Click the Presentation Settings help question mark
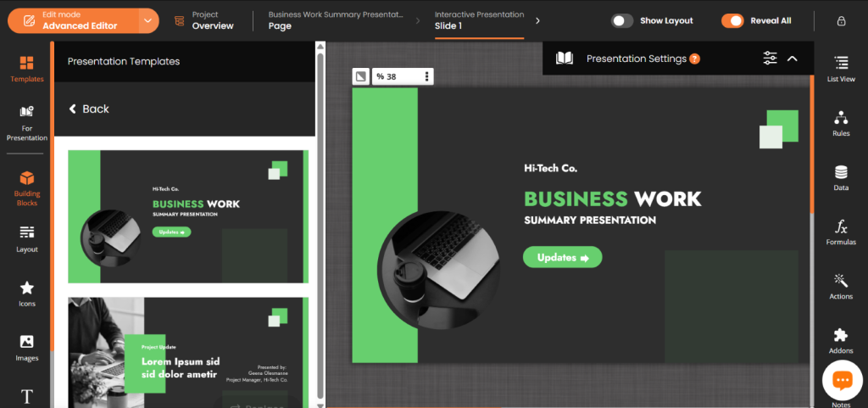Screen dimensions: 868x408 pyautogui.click(x=695, y=59)
